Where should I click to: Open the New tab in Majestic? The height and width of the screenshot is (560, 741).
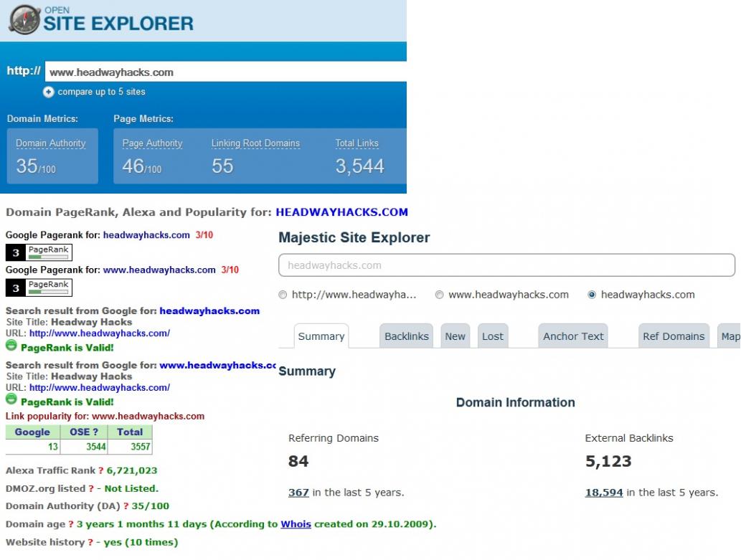pyautogui.click(x=455, y=336)
